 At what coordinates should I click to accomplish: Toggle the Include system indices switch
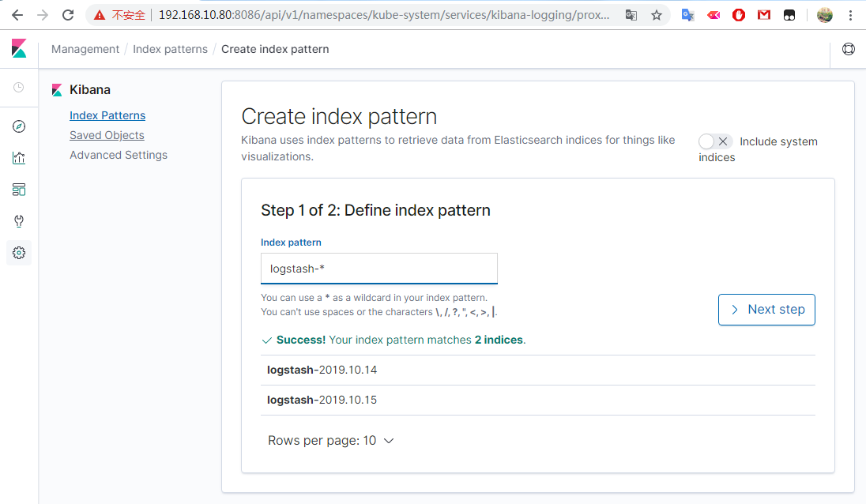715,141
